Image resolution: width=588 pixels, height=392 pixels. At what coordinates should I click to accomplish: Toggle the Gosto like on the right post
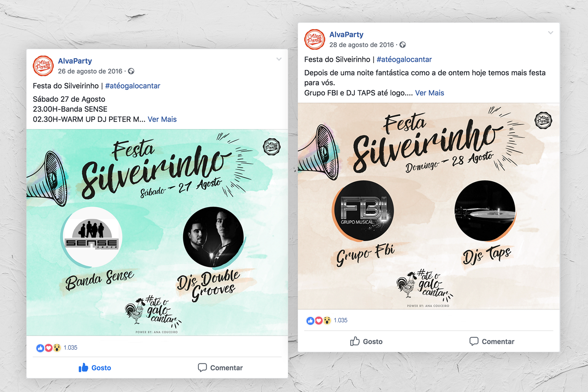(366, 341)
